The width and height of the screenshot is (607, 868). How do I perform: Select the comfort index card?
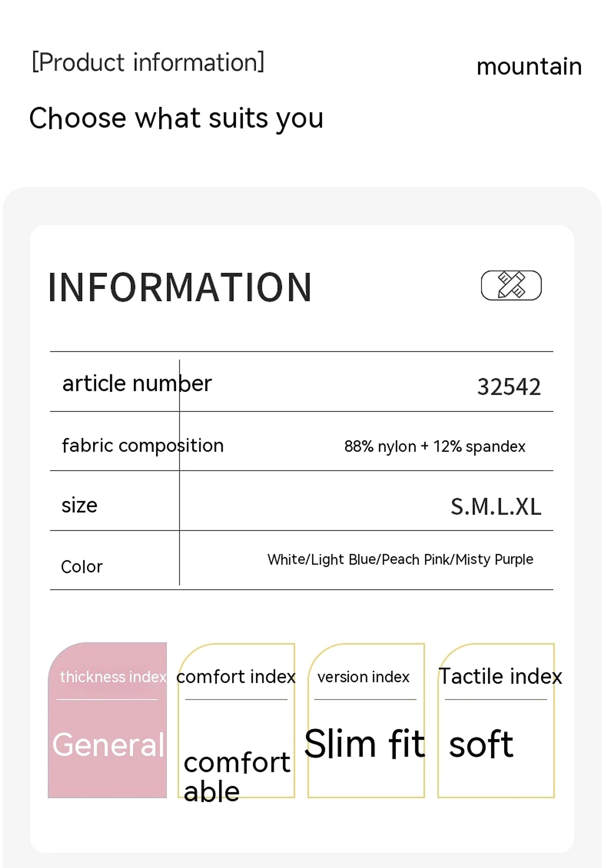[236, 720]
